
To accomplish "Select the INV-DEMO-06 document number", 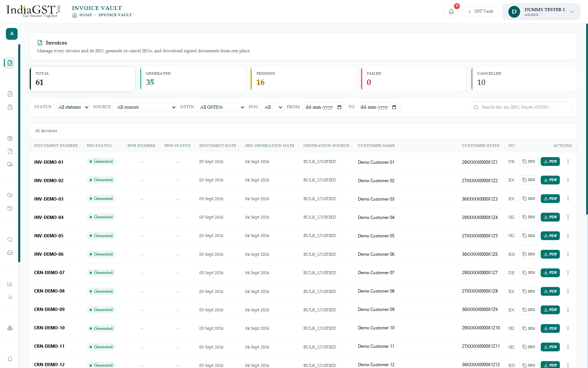I will (49, 254).
